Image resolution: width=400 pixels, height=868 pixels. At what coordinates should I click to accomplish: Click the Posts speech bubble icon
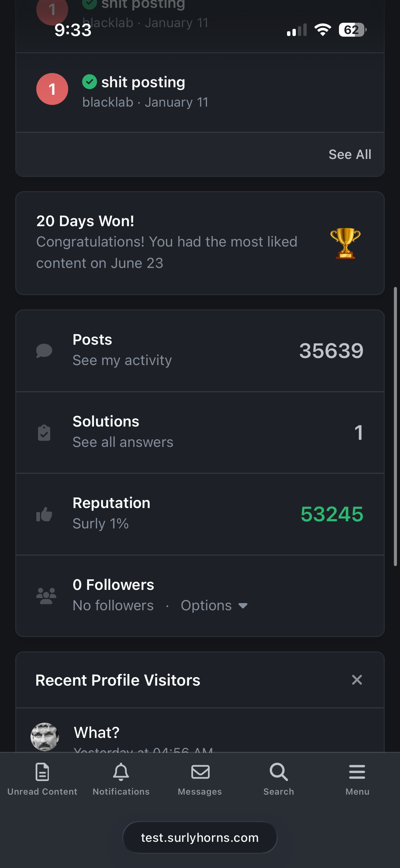point(44,351)
